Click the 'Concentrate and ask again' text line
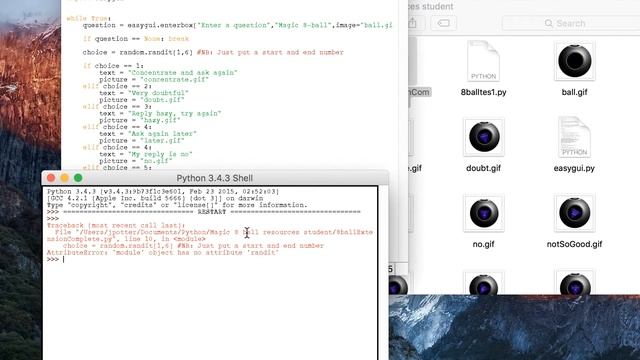640x360 pixels. 168,73
